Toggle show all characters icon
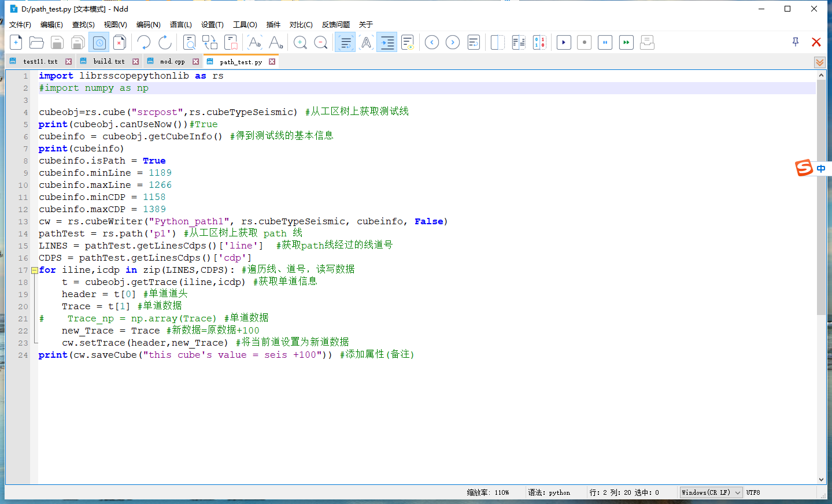Image resolution: width=832 pixels, height=504 pixels. (367, 42)
